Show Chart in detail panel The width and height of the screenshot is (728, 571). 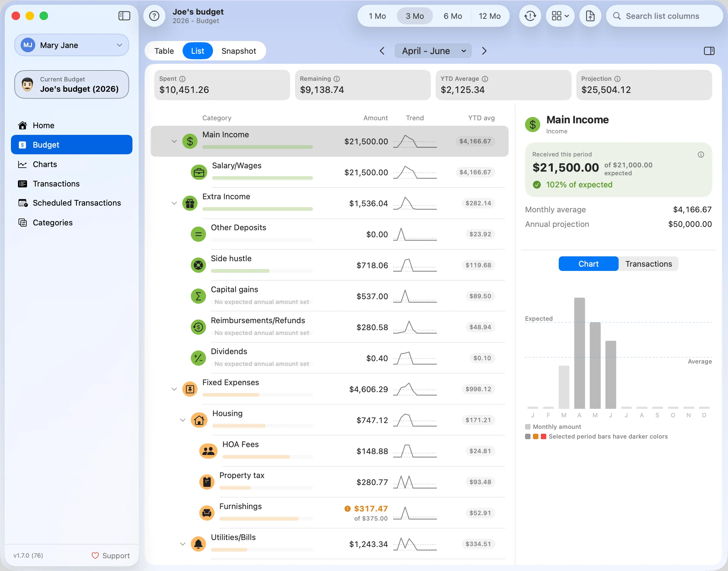click(x=589, y=264)
